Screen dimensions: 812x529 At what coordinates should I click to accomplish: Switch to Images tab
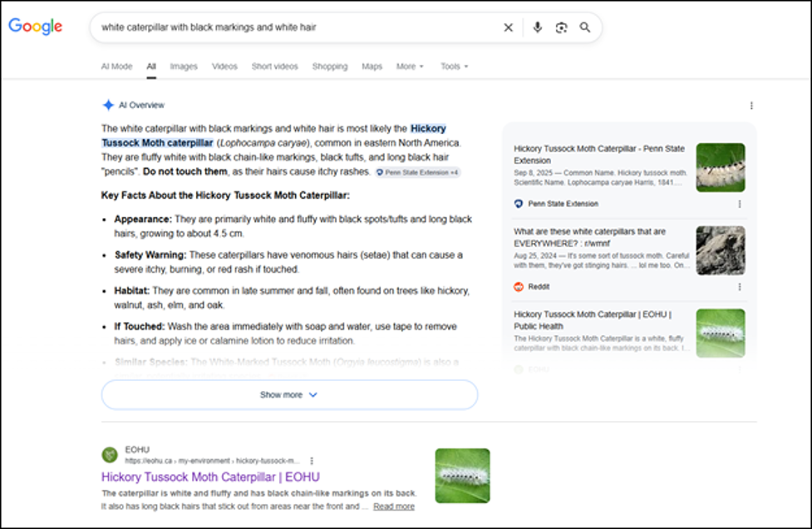pyautogui.click(x=184, y=67)
